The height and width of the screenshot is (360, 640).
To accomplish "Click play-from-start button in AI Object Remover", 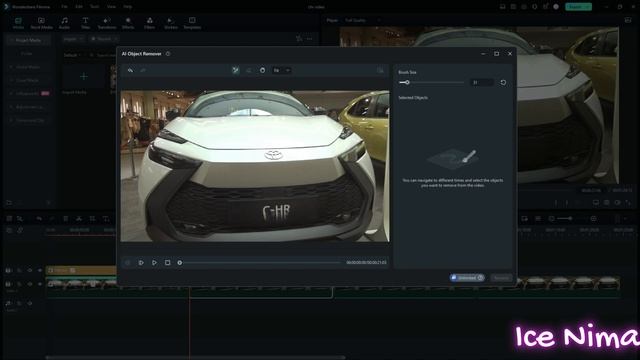I will point(141,262).
